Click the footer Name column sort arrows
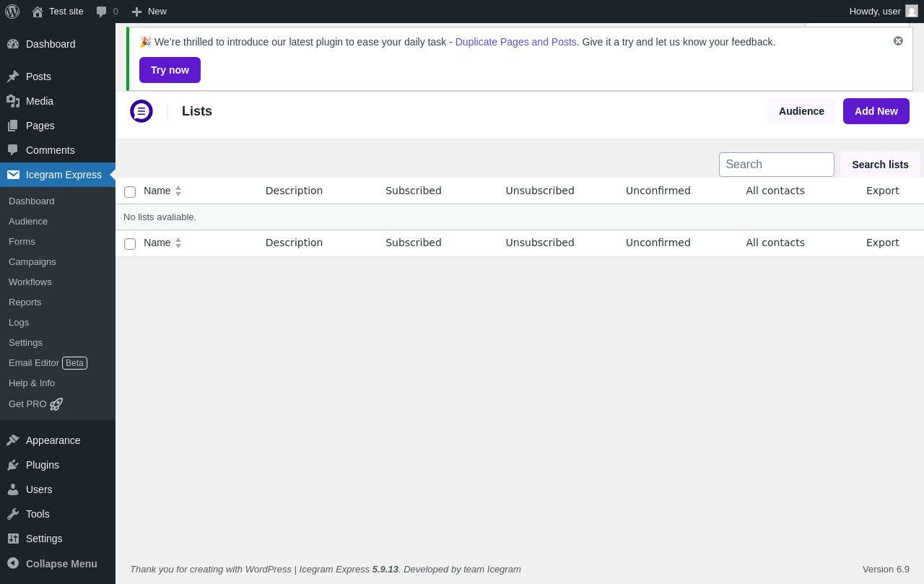 (178, 243)
